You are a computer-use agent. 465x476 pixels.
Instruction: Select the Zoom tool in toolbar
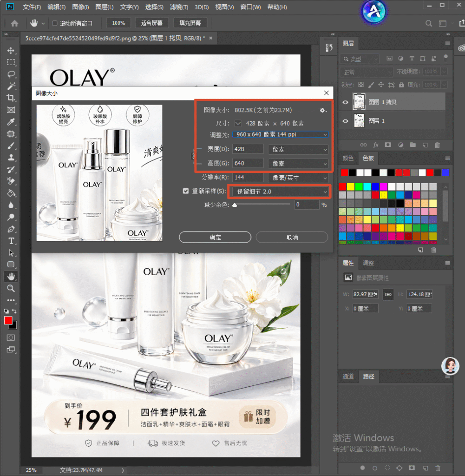[x=11, y=288]
